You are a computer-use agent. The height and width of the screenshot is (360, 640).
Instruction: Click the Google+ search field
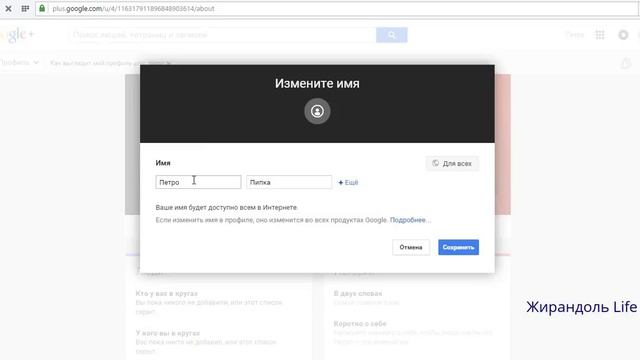(x=223, y=35)
